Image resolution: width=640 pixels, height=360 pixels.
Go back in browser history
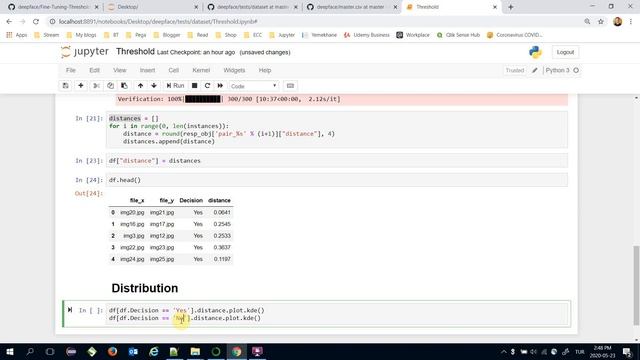pyautogui.click(x=9, y=22)
